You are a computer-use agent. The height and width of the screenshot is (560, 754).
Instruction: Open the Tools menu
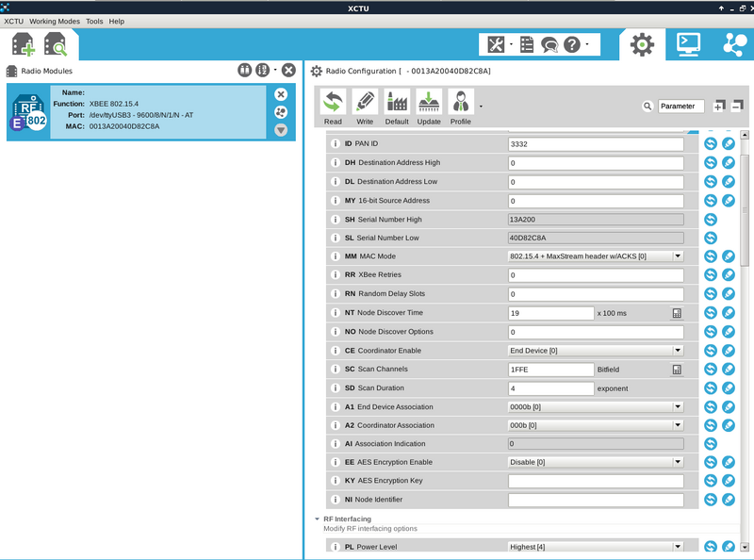[94, 21]
